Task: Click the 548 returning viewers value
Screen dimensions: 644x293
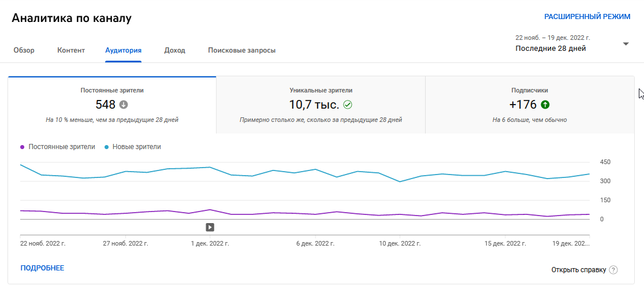Action: 106,105
